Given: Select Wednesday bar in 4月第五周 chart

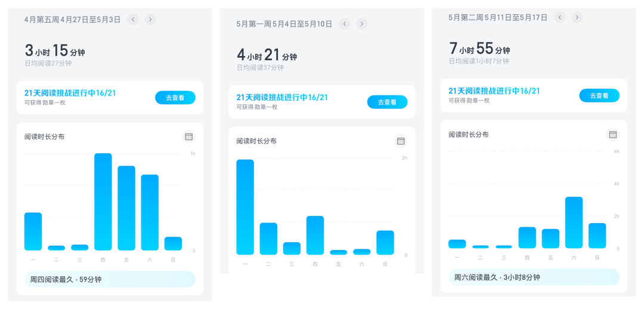Looking at the screenshot, I should (80, 248).
